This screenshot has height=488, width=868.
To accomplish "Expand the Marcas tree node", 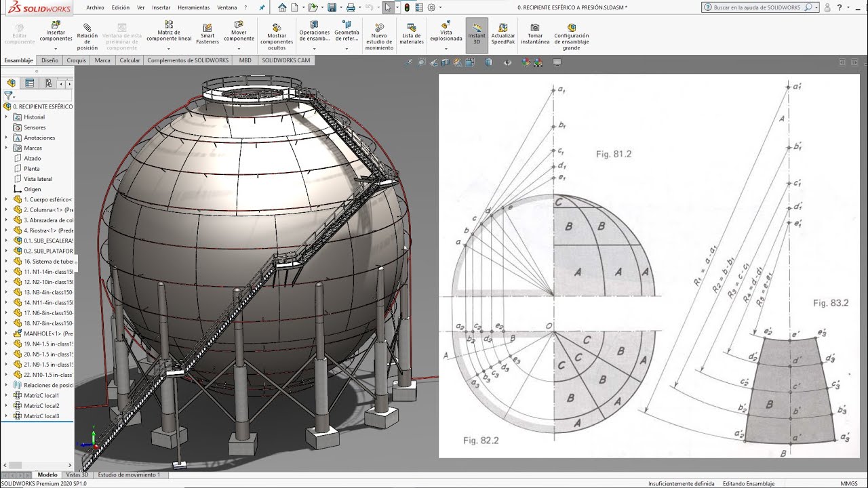I will (7, 148).
